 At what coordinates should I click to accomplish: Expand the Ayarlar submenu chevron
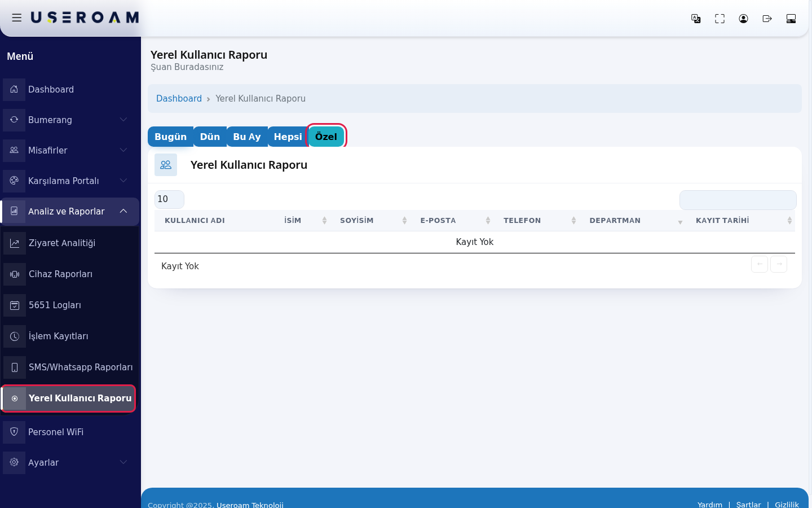click(123, 462)
